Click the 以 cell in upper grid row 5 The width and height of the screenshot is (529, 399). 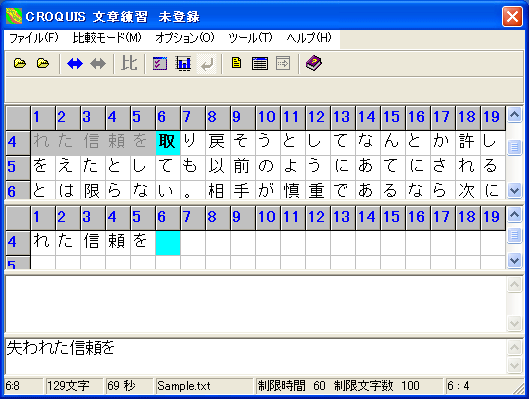click(x=218, y=168)
